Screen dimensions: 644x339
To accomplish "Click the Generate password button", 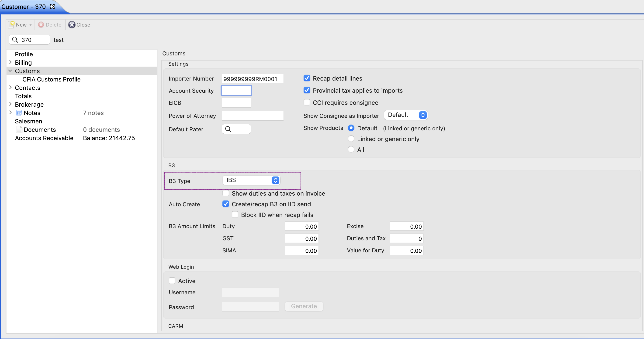I will coord(304,306).
